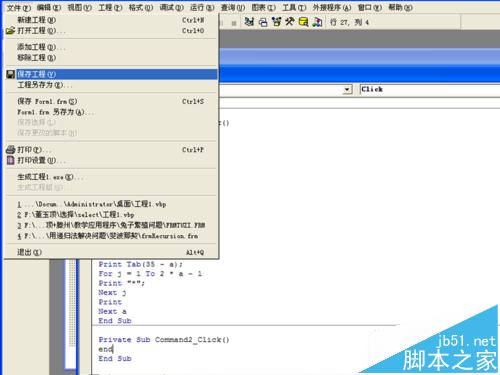Click the End (stop) toolbar button

tap(234, 23)
